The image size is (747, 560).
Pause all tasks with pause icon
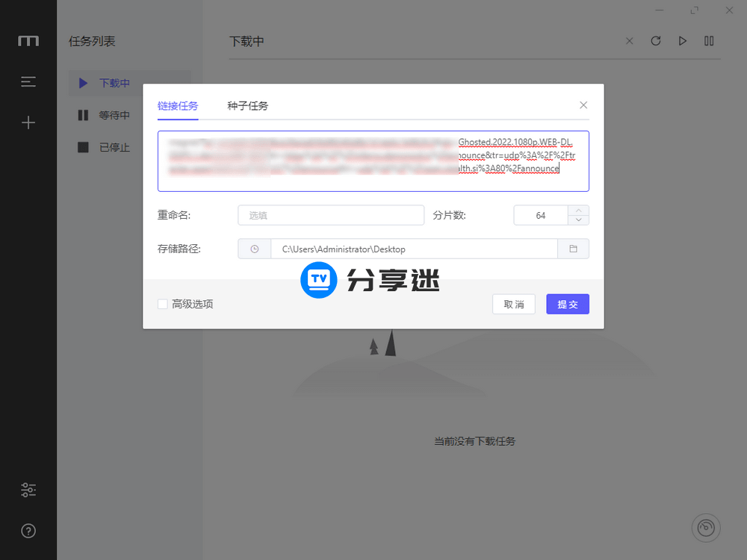click(709, 41)
